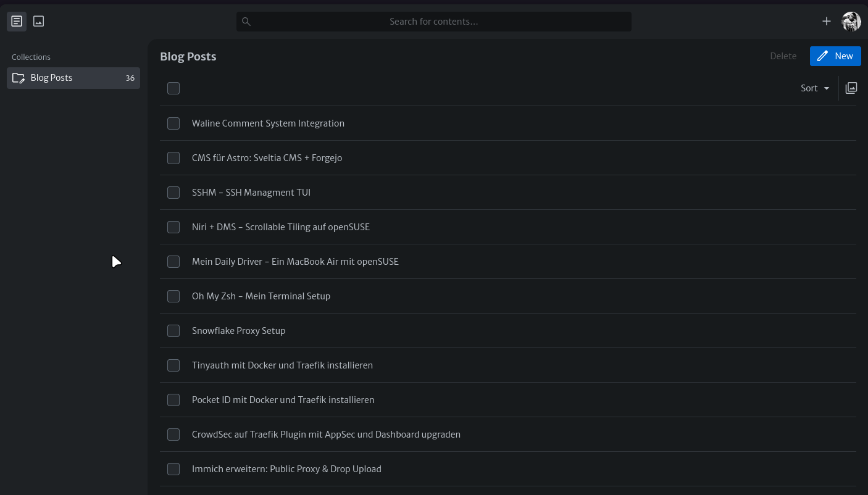This screenshot has height=495, width=868.
Task: Click the Delete button
Action: point(783,56)
